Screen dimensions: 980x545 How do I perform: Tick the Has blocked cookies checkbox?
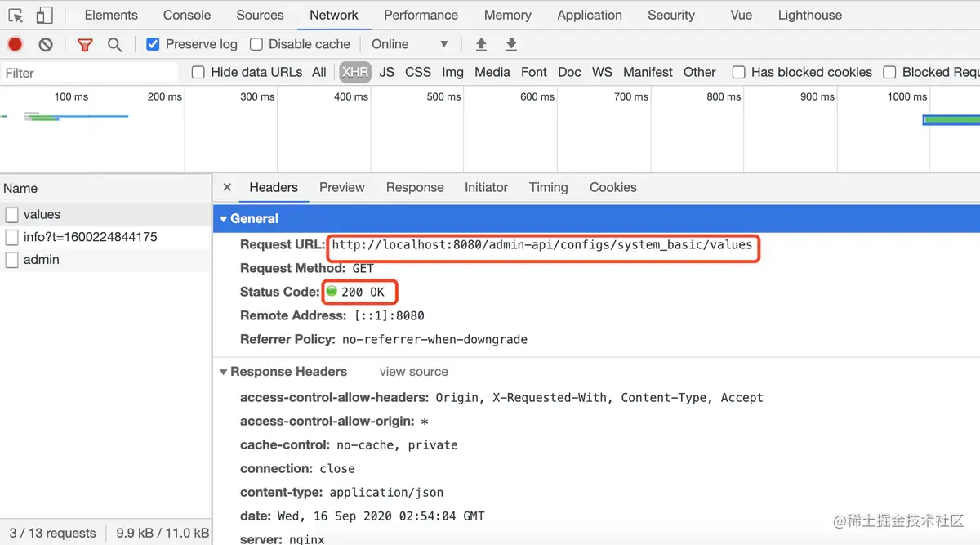738,72
